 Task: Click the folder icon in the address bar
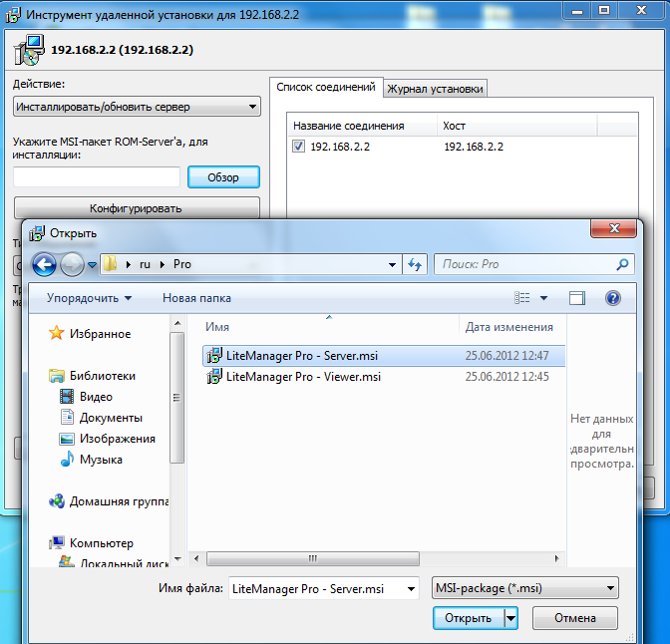[110, 264]
